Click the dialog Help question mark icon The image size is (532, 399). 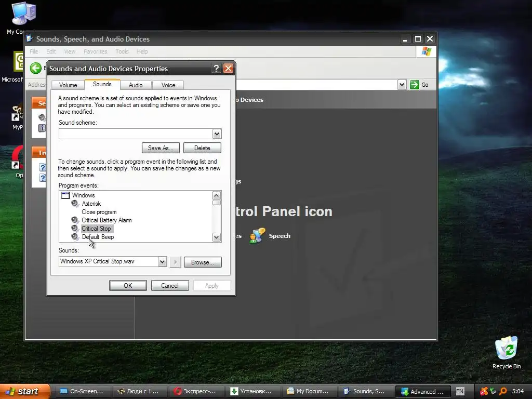[216, 69]
